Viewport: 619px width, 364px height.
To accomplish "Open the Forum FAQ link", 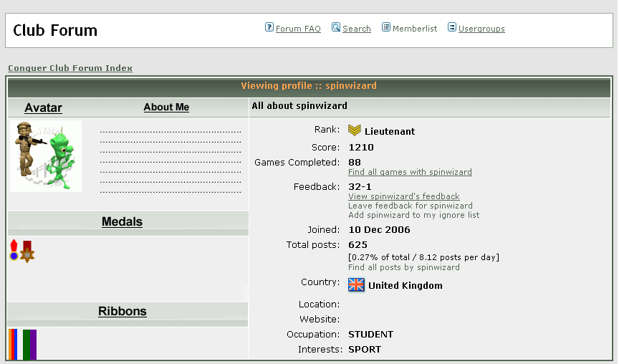I will [298, 29].
